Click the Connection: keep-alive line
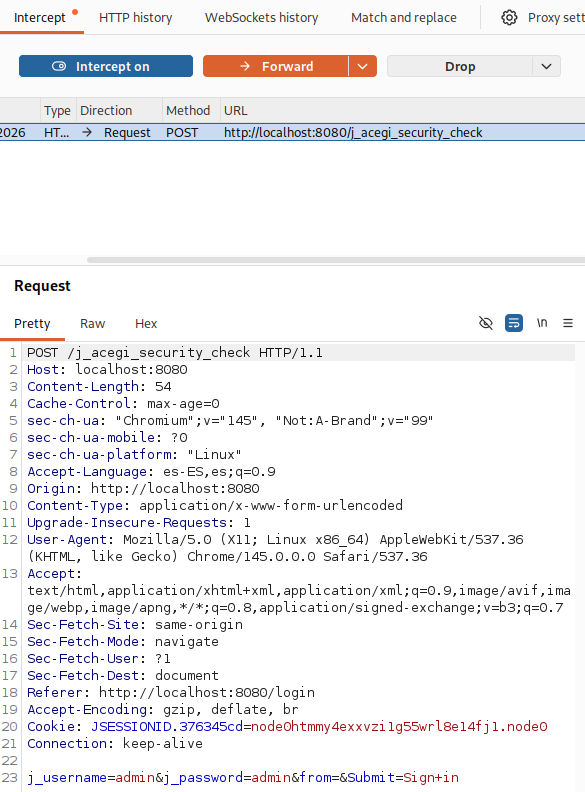The height and width of the screenshot is (792, 585). pyautogui.click(x=115, y=744)
